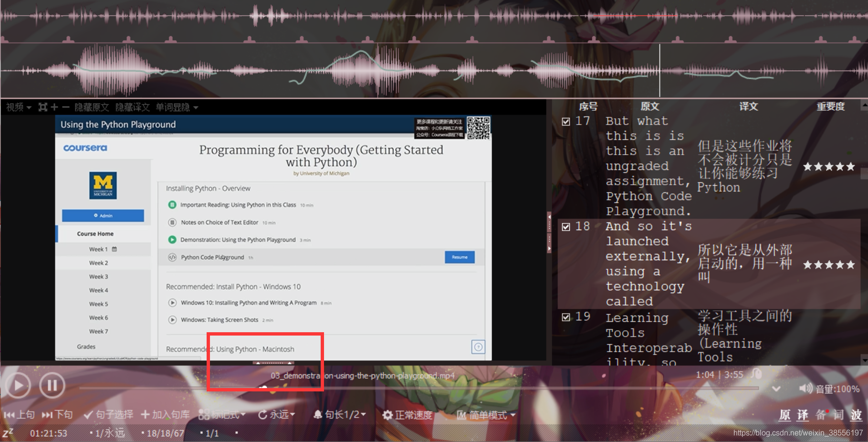The image size is (868, 442).
Task: Click the round play button
Action: tap(18, 385)
